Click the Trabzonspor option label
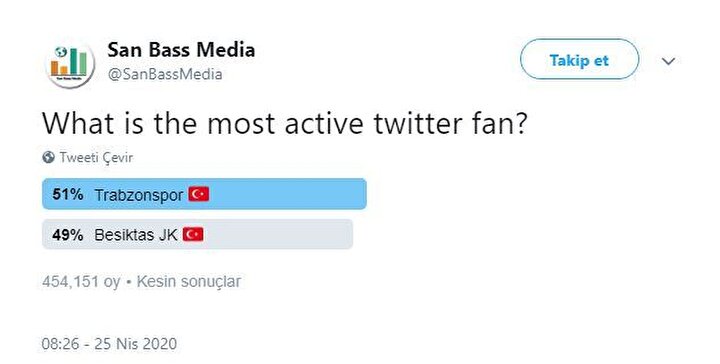Screen dimensions: 720x364 [139, 195]
